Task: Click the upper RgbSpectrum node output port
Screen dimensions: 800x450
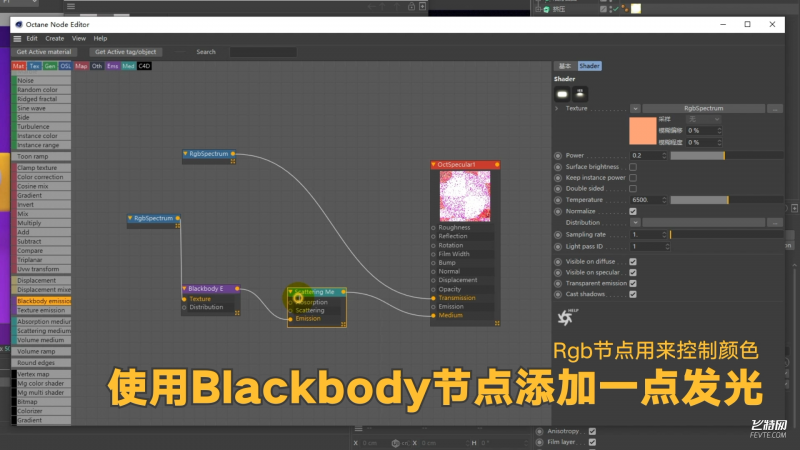Action: [233, 154]
